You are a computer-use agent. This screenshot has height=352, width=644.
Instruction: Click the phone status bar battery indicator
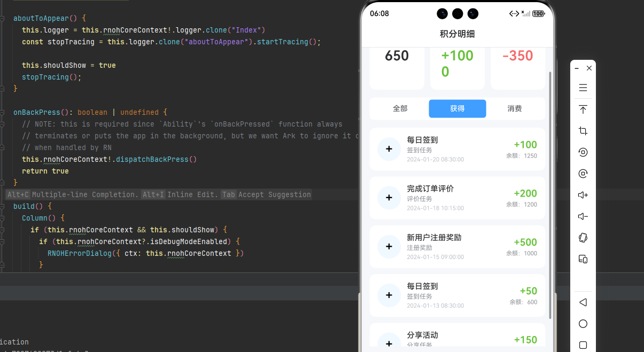(538, 13)
